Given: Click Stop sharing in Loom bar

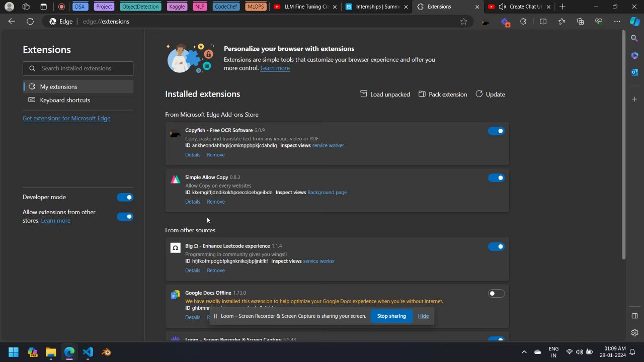Looking at the screenshot, I should point(391,316).
